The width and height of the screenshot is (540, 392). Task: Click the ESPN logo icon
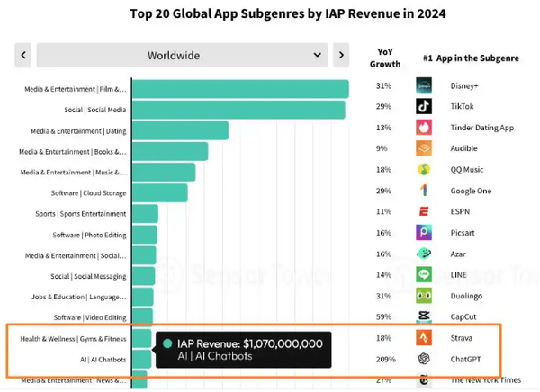[x=424, y=211]
